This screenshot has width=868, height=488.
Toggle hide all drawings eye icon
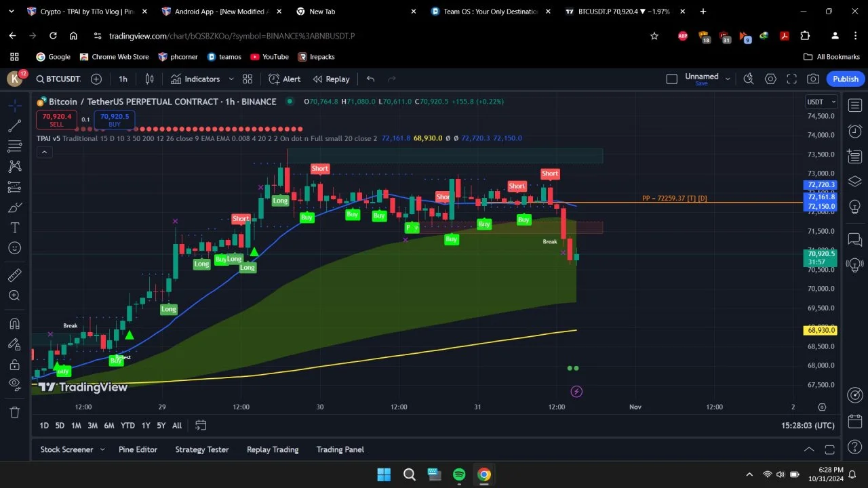coord(14,385)
